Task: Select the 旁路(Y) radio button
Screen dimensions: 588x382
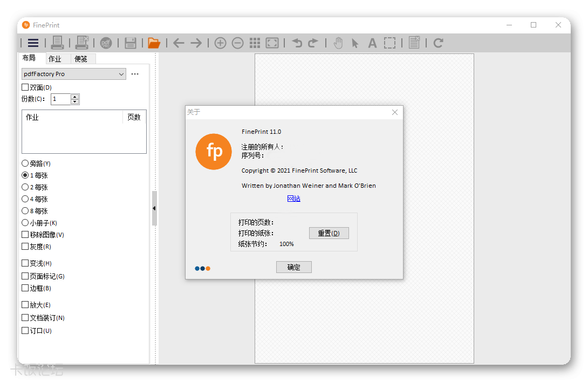Action: (25, 163)
